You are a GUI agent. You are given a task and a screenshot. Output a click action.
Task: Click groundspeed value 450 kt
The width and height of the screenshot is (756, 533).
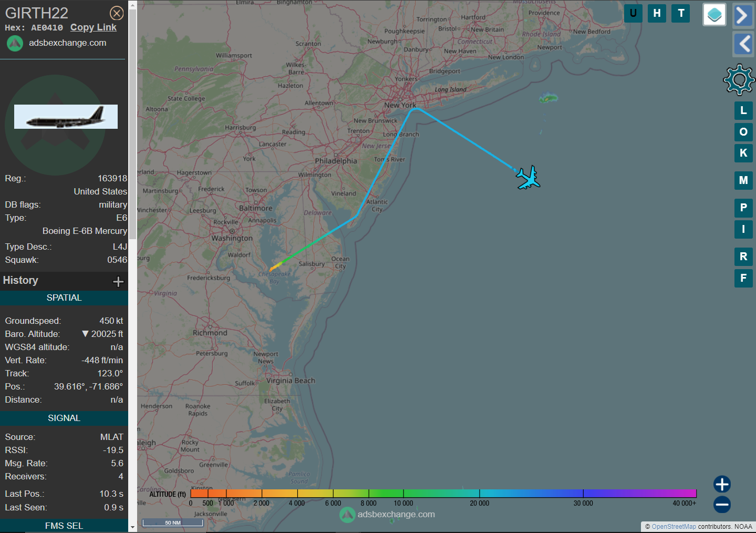[x=111, y=321]
